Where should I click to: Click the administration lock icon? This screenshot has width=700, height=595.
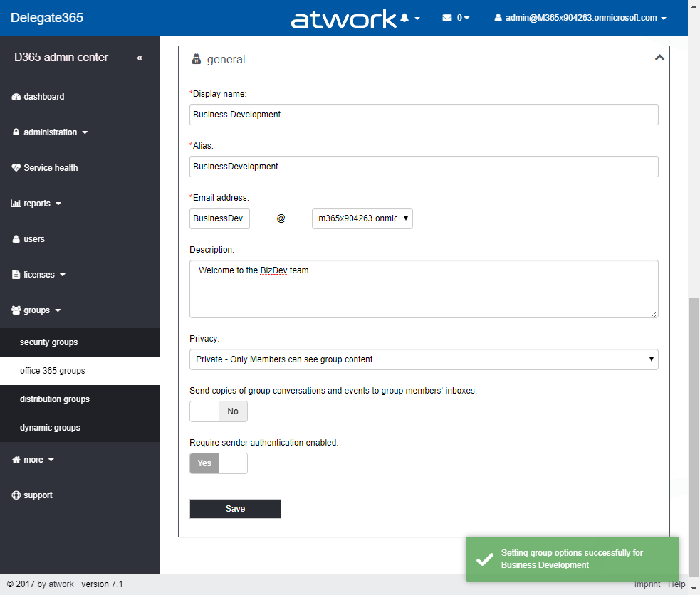16,132
